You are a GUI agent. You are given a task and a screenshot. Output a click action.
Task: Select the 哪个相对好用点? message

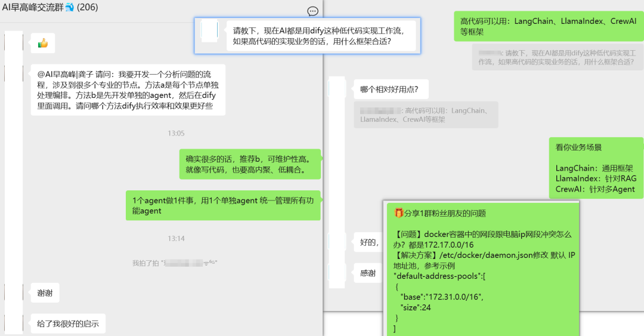tap(391, 90)
